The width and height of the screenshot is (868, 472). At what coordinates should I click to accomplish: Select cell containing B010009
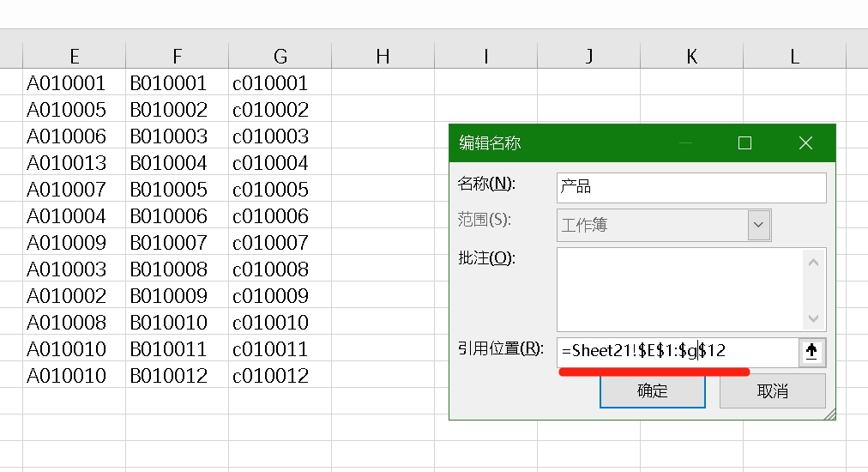coord(178,295)
